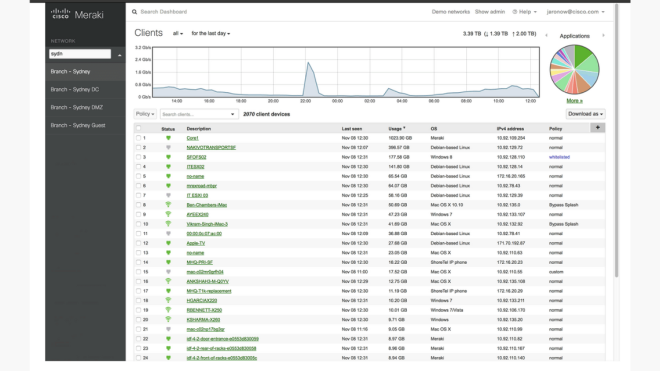Click the 1023.90 GB usage value
The image size is (660, 371).
click(400, 138)
